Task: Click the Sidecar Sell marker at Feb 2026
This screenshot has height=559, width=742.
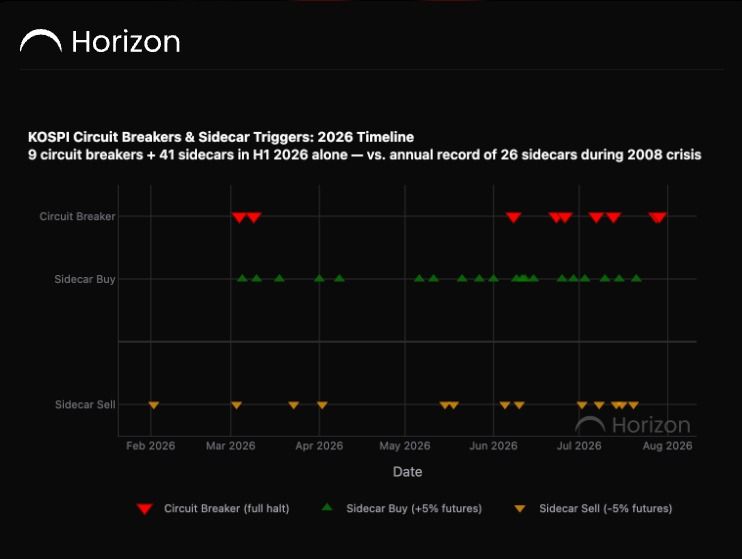Action: 153,405
